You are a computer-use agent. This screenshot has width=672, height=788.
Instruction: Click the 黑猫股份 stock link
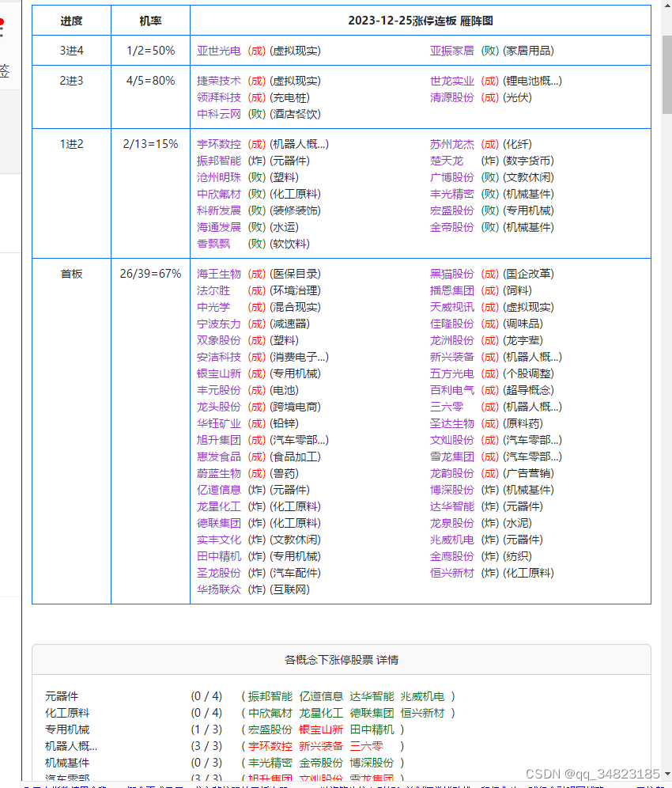pos(451,274)
